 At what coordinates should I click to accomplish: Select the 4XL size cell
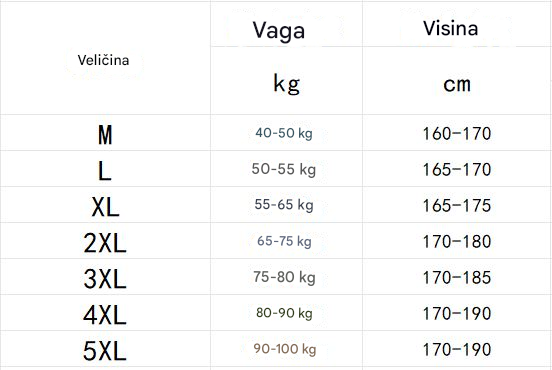pyautogui.click(x=105, y=312)
